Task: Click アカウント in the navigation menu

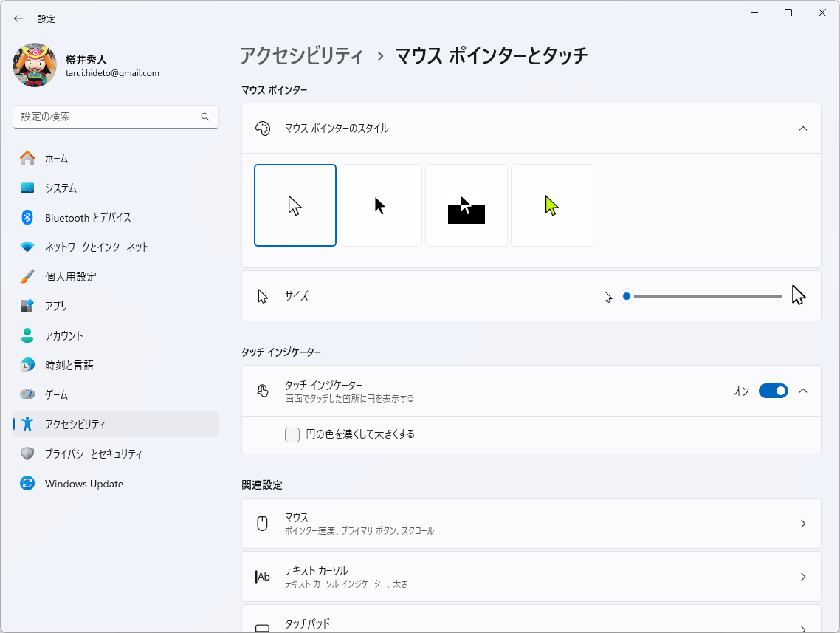Action: pyautogui.click(x=77, y=335)
